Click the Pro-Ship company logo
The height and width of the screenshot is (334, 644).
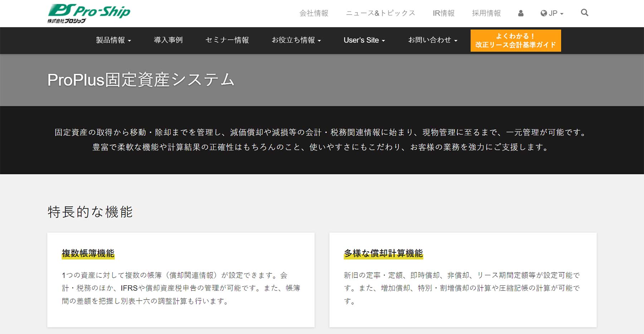click(89, 14)
